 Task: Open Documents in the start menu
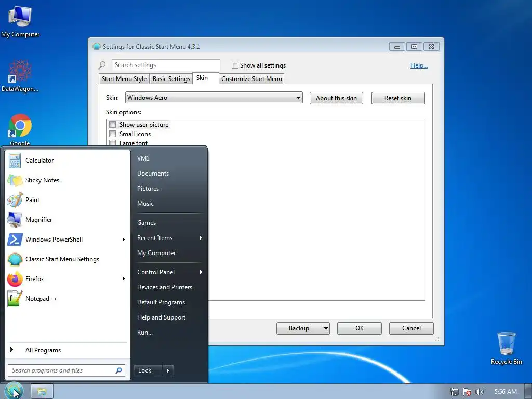(170, 174)
